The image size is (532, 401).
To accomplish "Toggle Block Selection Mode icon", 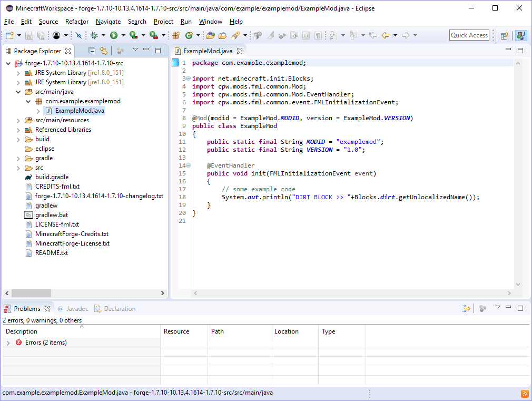I will (x=306, y=35).
